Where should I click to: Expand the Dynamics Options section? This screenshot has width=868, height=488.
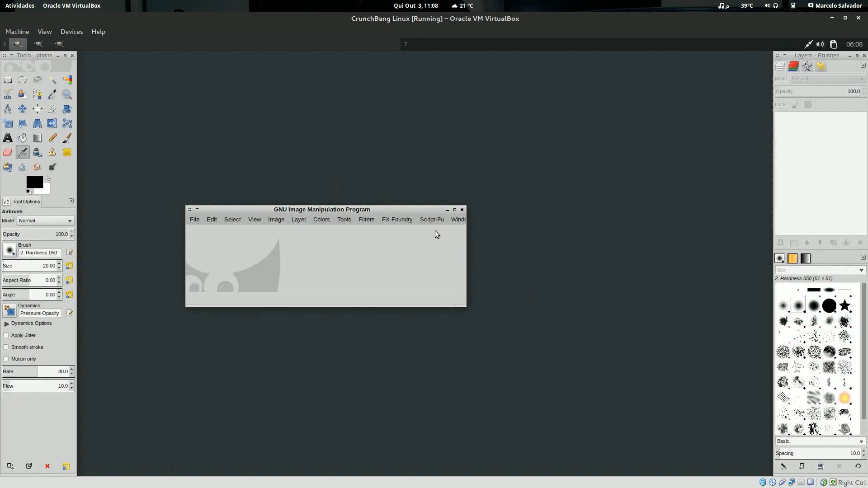(x=7, y=324)
